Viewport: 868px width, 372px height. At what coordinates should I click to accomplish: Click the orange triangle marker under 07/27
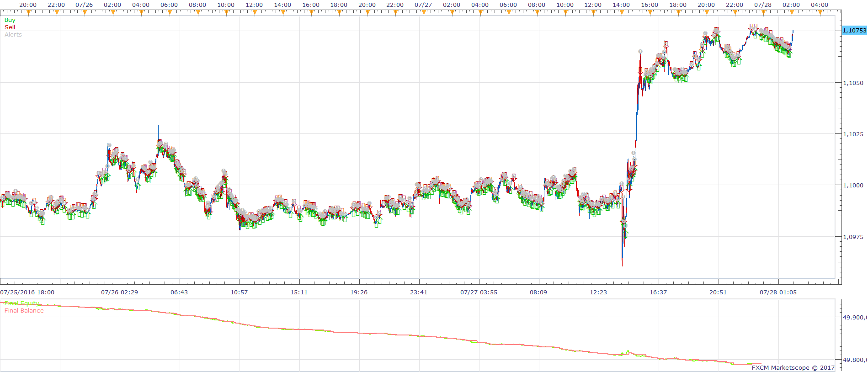tap(424, 13)
